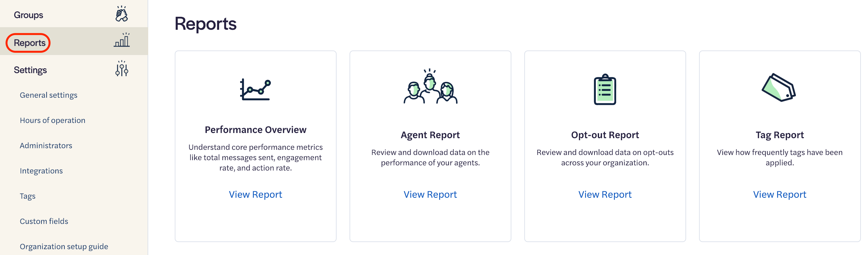Click the Agent Report card title
Image resolution: width=868 pixels, height=255 pixels.
430,135
